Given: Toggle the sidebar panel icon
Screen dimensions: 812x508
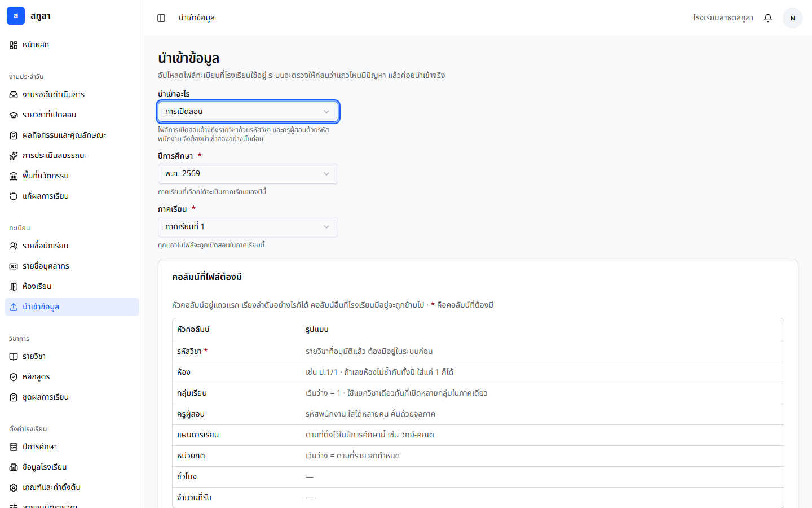Looking at the screenshot, I should tap(161, 18).
